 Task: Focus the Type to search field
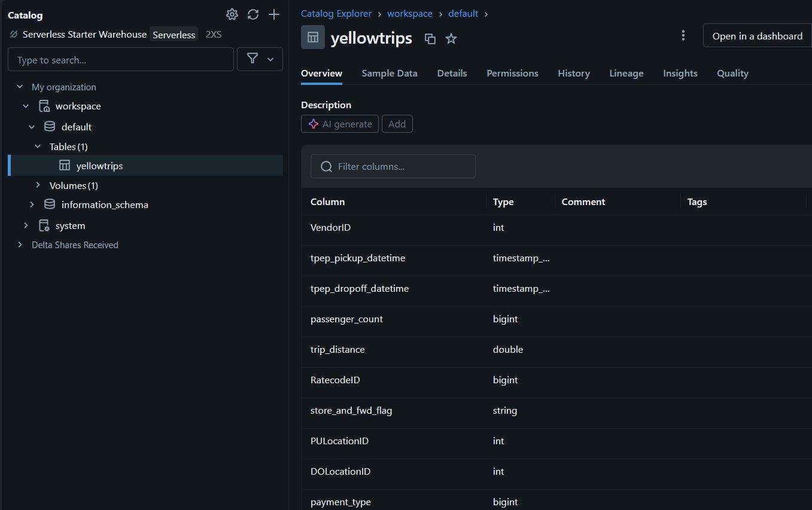(x=121, y=59)
